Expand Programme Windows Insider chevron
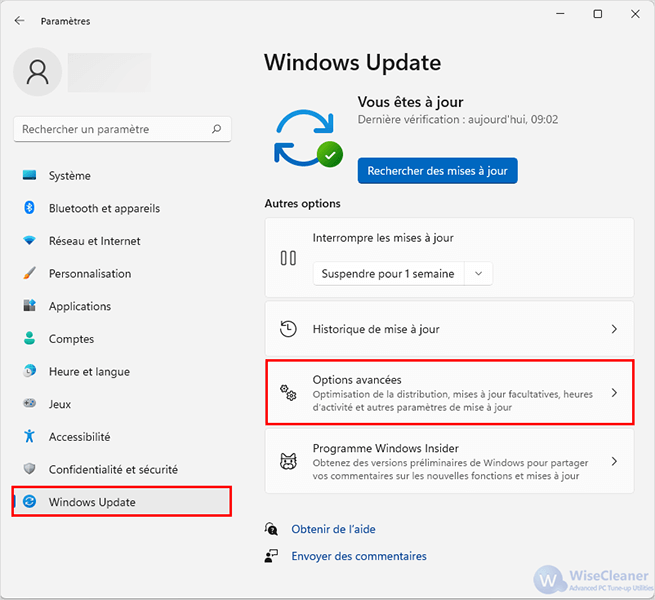 (x=614, y=461)
